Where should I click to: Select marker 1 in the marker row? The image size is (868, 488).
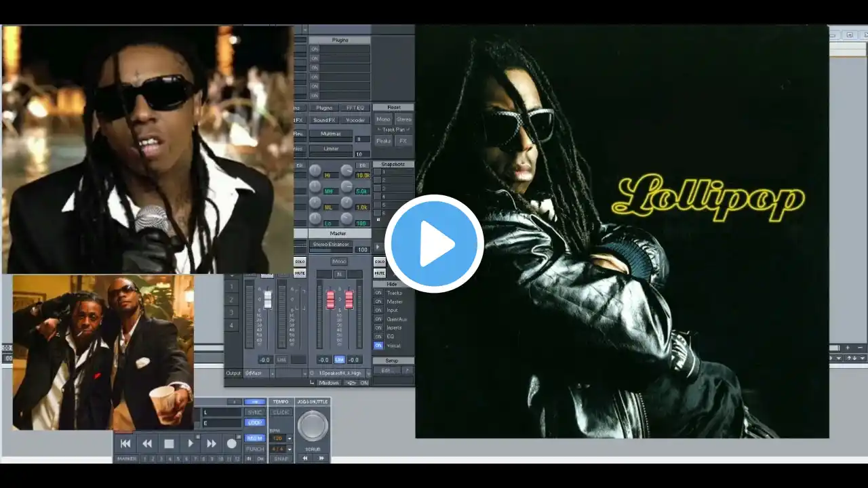(x=144, y=459)
